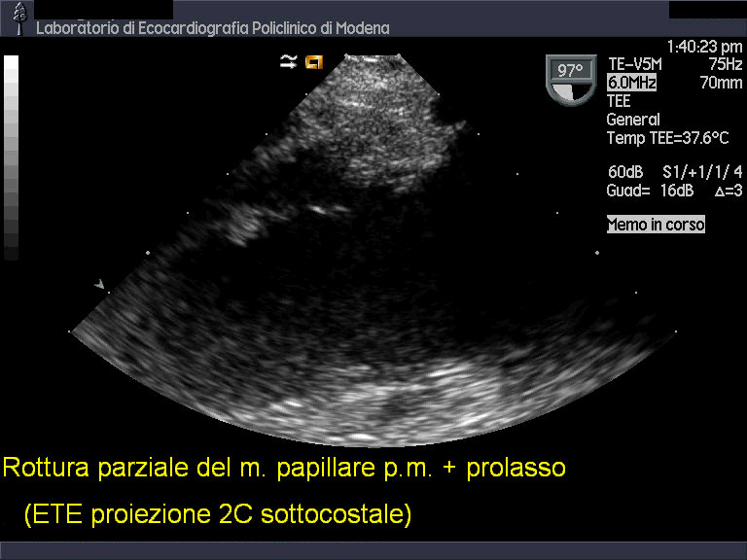Click the TE-V5M probe label

coord(632,65)
